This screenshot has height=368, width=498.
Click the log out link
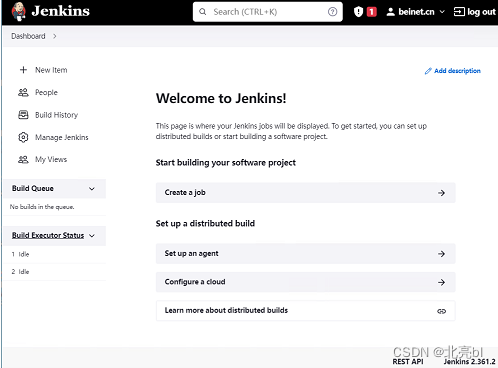[481, 12]
